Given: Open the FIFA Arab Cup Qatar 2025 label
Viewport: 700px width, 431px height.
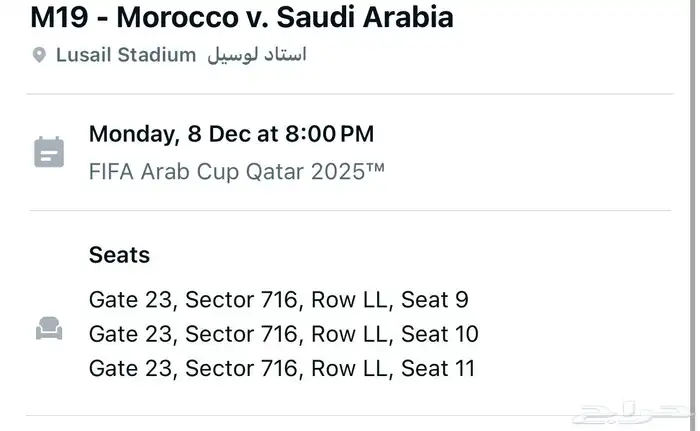Looking at the screenshot, I should pos(236,170).
